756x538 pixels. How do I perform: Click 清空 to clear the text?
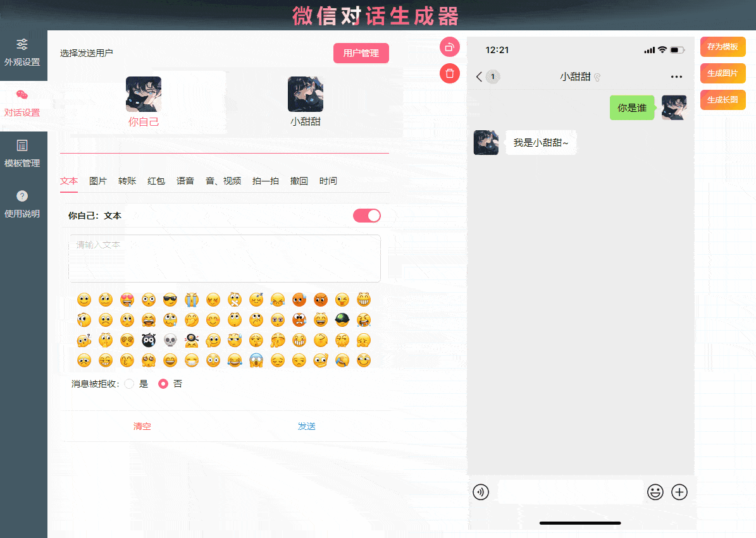point(142,426)
